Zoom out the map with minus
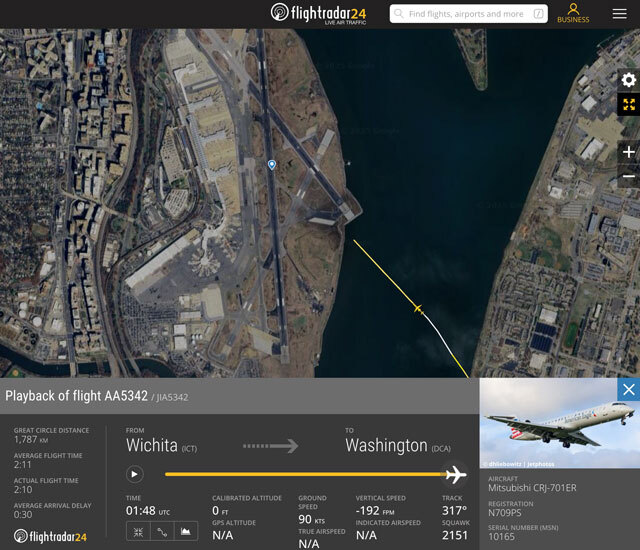This screenshot has width=640, height=550. pos(629,176)
